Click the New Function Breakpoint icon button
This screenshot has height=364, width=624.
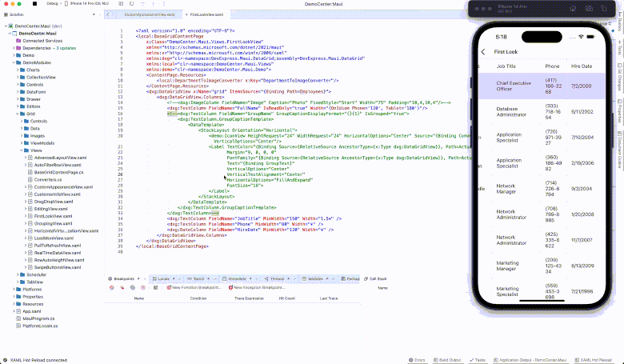[194, 288]
